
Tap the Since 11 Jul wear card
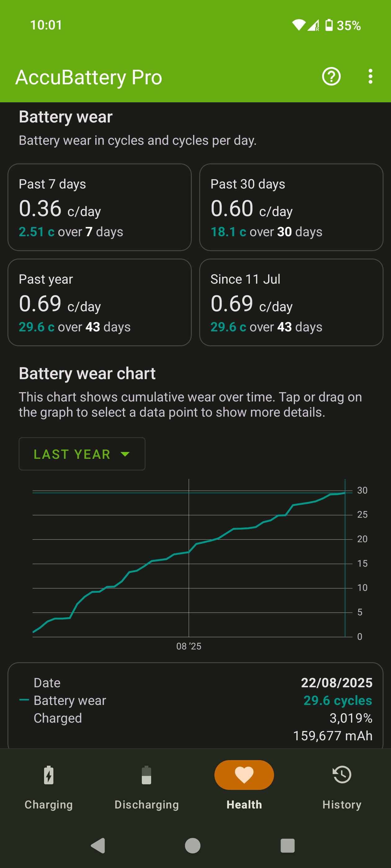(291, 302)
